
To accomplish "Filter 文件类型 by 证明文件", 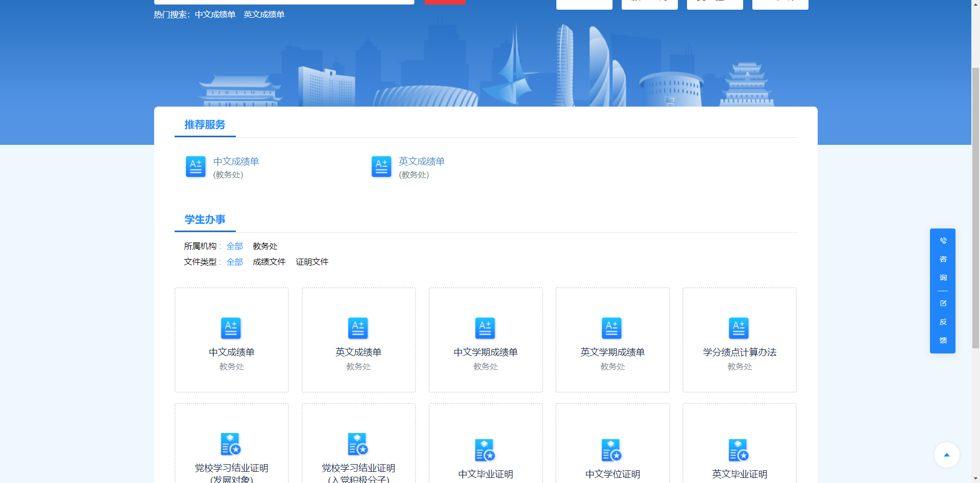I will (312, 262).
